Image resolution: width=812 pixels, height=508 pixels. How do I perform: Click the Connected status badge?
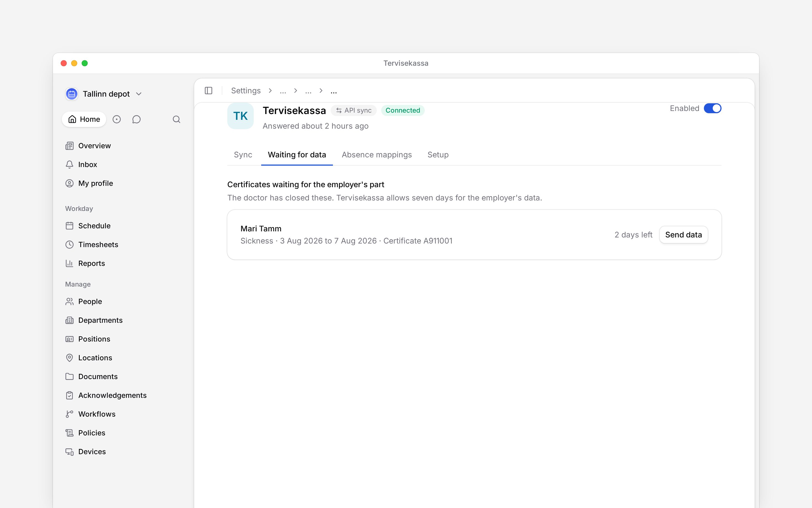pos(403,110)
